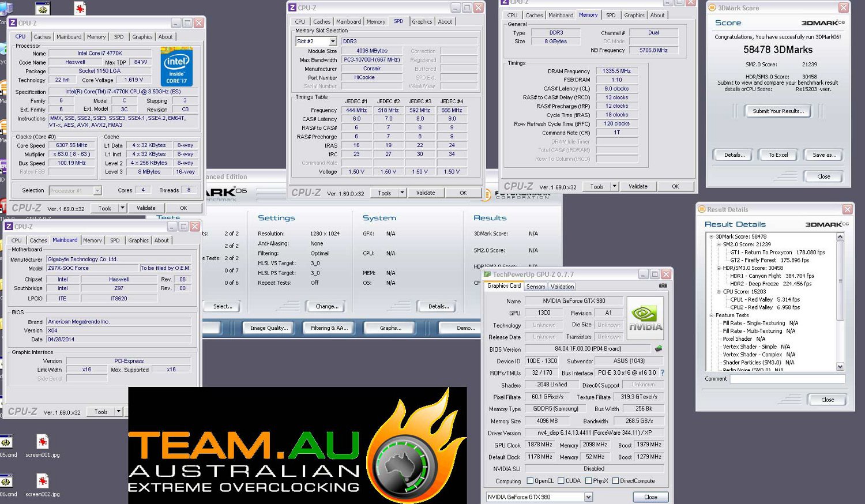Click the TechPowerUp GPU-Z title bar icon
Screen dimensions: 865x504
(487, 274)
